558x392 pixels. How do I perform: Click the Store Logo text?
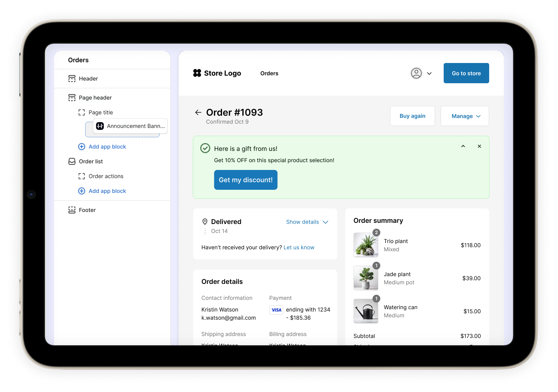click(222, 73)
